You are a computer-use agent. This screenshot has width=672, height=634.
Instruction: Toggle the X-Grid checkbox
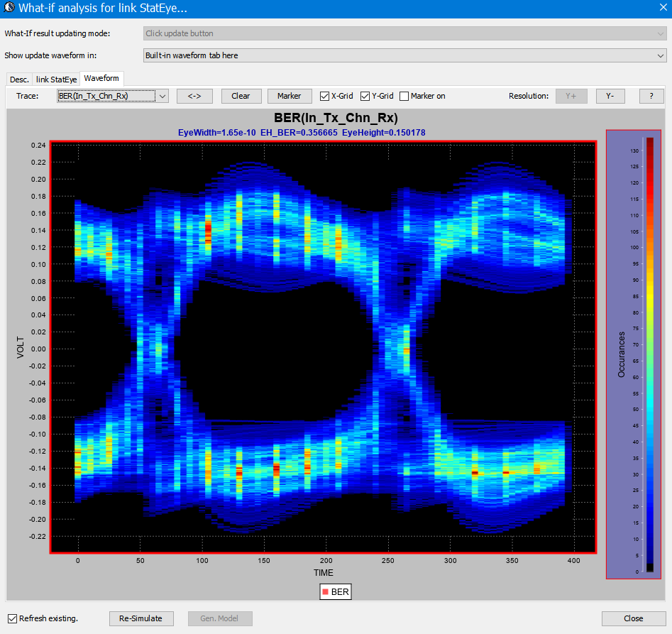325,96
